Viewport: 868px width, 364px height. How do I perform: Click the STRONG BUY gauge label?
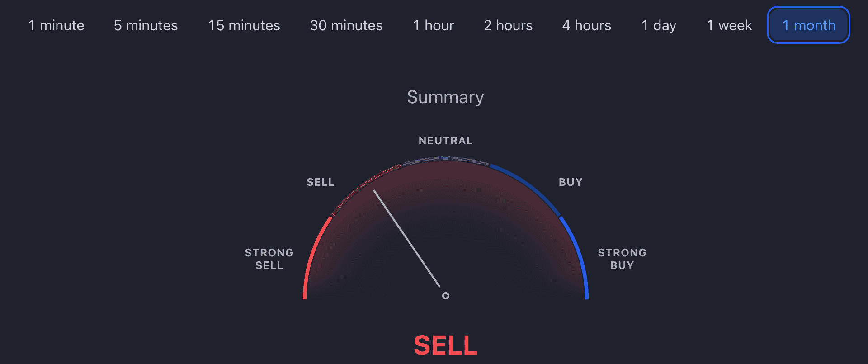tap(622, 259)
